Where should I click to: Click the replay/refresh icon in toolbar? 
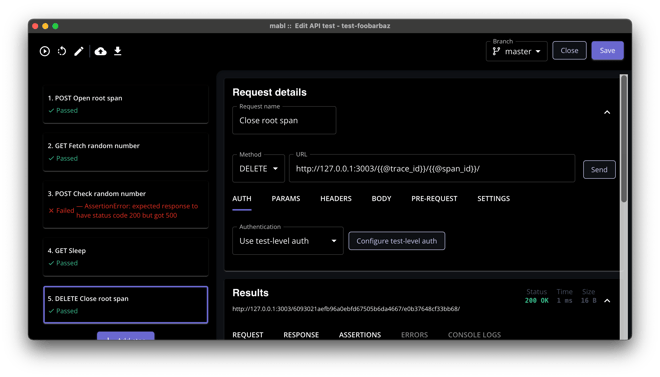pyautogui.click(x=62, y=51)
